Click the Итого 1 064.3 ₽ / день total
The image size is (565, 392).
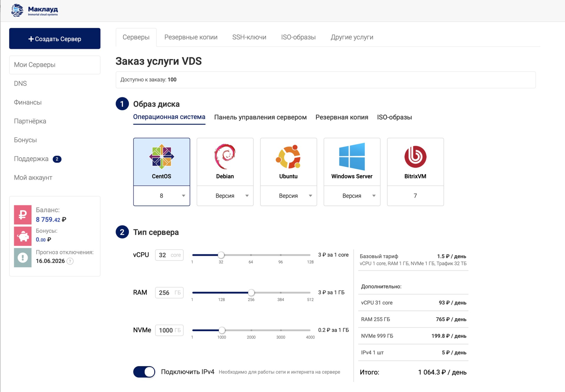pyautogui.click(x=413, y=372)
